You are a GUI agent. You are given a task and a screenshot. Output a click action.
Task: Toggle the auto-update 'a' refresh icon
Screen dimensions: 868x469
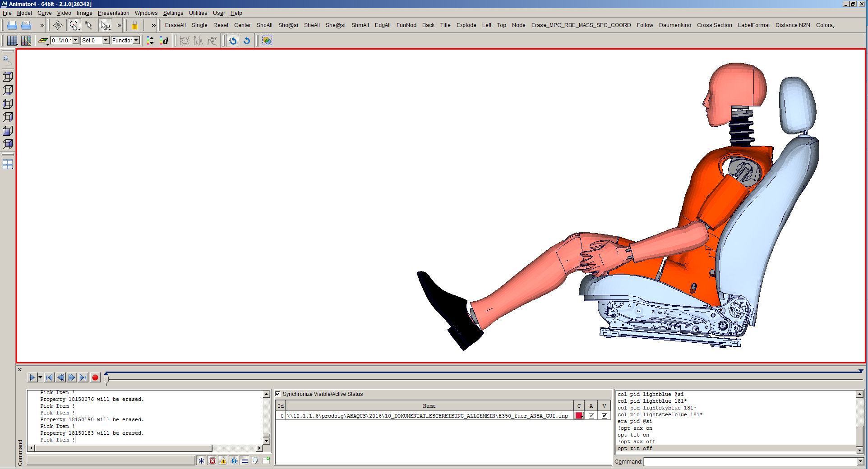coord(233,41)
